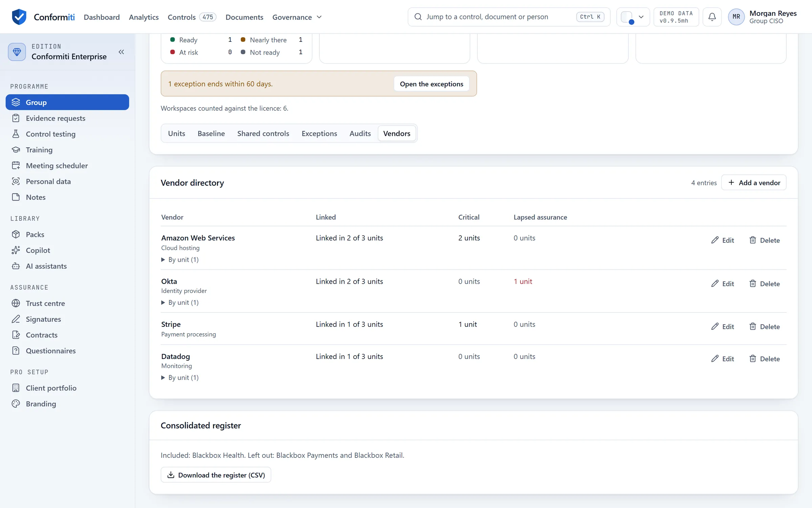Delete the Datadog vendor
This screenshot has height=508, width=812.
(765, 359)
